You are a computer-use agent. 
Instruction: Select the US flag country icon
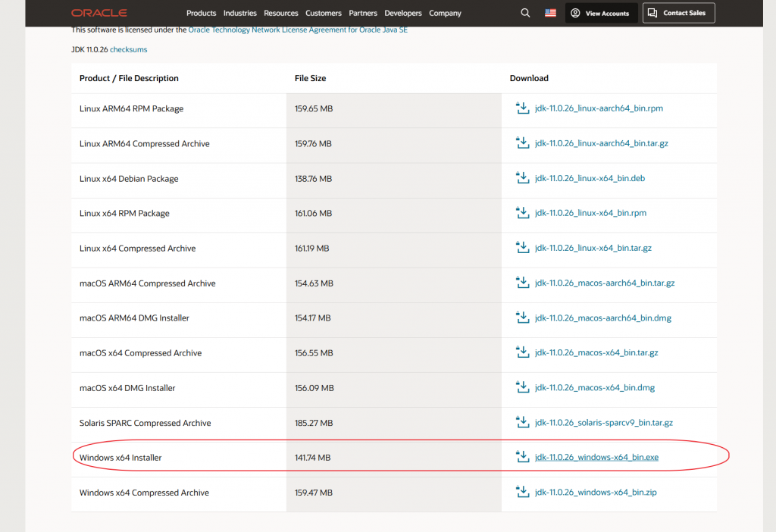point(550,13)
